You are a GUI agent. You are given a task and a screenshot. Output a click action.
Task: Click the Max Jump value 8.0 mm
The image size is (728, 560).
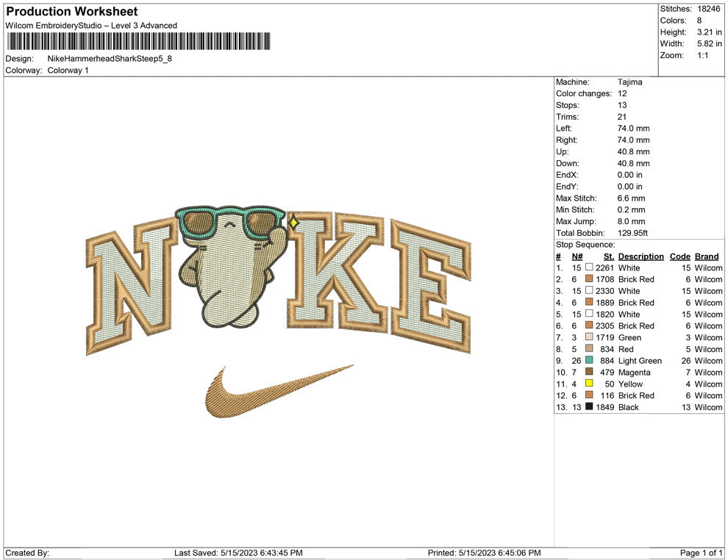coord(632,221)
